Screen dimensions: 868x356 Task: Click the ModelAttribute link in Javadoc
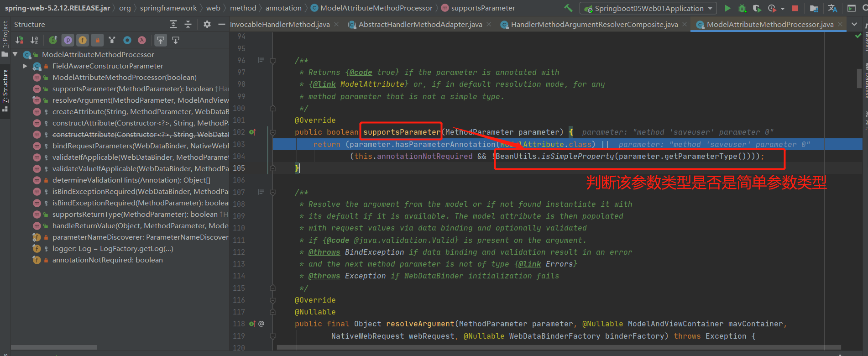(373, 84)
